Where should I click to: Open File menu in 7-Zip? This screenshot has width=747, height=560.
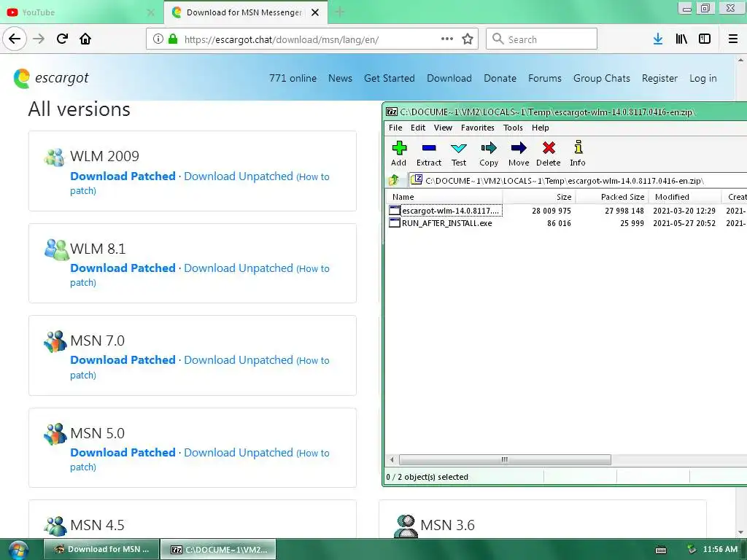395,128
